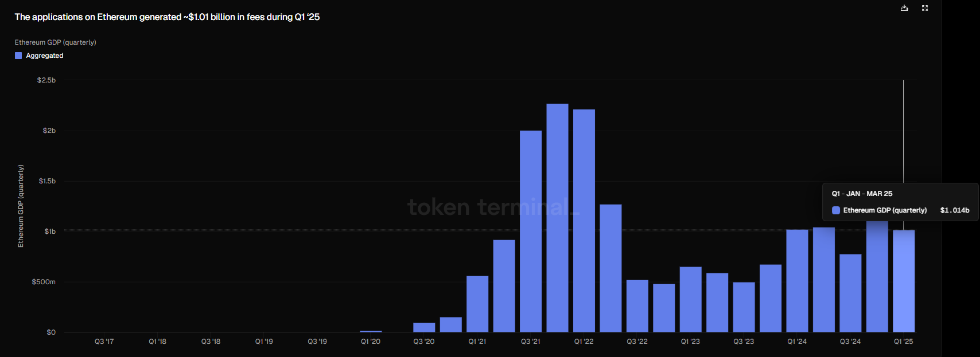980x357 pixels.
Task: Click the tiny Q1 '20 bar
Action: point(371,331)
